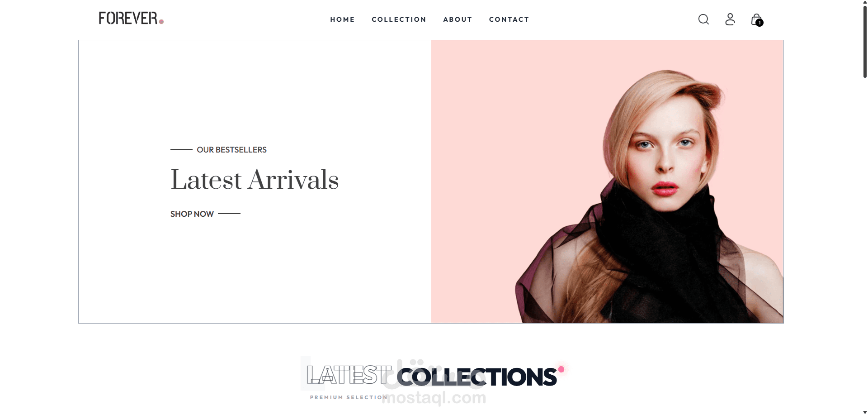Screen dimensions: 868x415
Task: Click the FOREVER logo
Action: pos(131,19)
